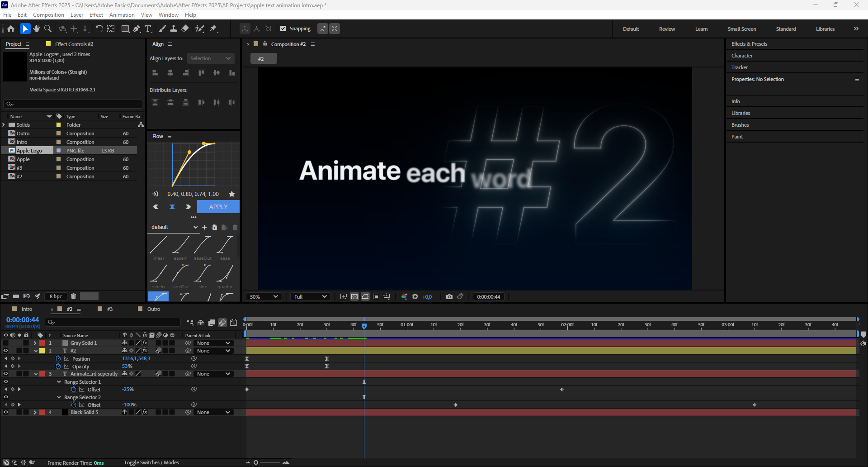
Task: Select the Zoom tool in toolbar
Action: pyautogui.click(x=48, y=29)
